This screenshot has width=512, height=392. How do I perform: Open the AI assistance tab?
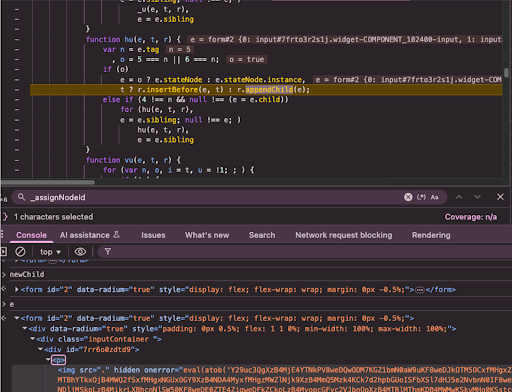(89, 235)
